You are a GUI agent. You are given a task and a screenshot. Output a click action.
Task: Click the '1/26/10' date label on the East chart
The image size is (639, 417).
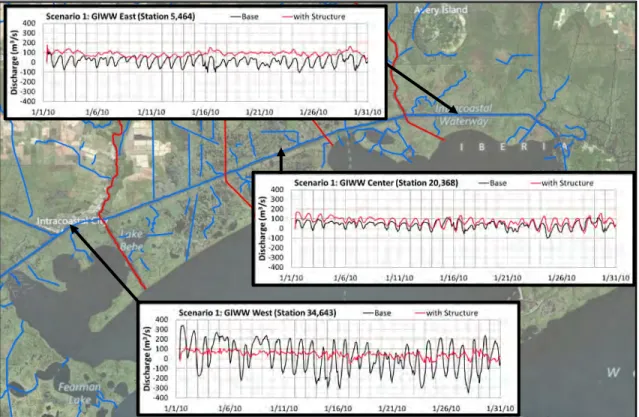(313, 112)
